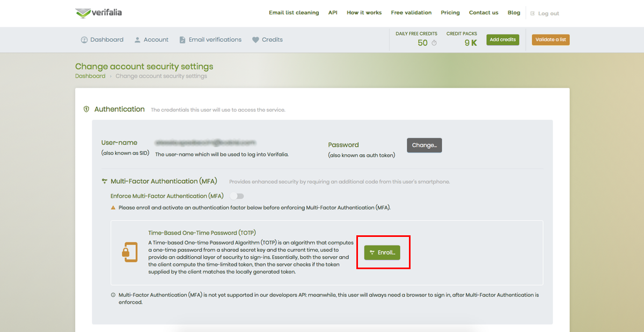Click the Change password button

[x=424, y=145]
